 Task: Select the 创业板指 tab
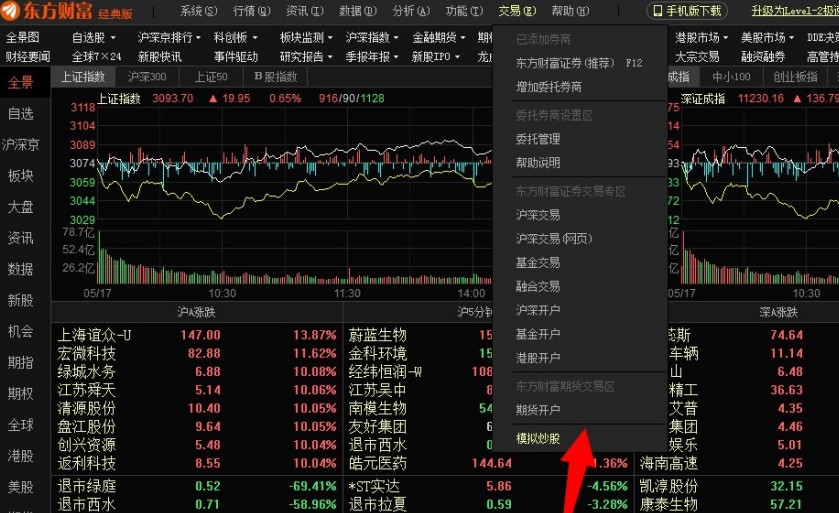click(x=795, y=77)
